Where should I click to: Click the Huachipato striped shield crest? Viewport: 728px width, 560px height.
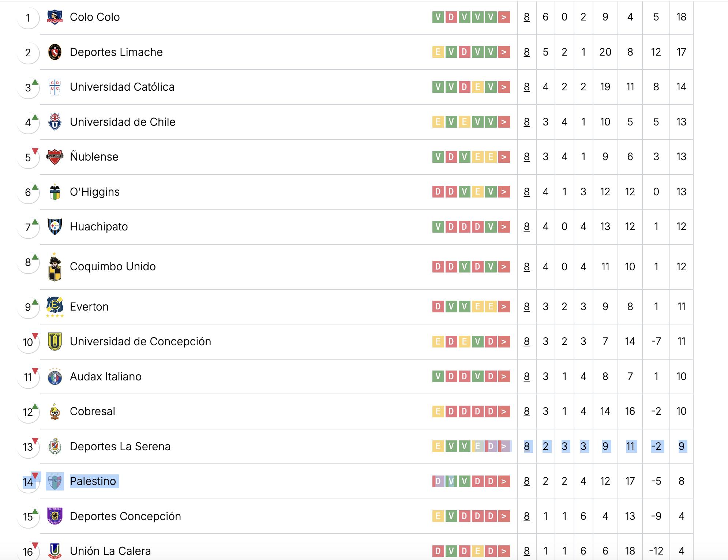pos(55,227)
